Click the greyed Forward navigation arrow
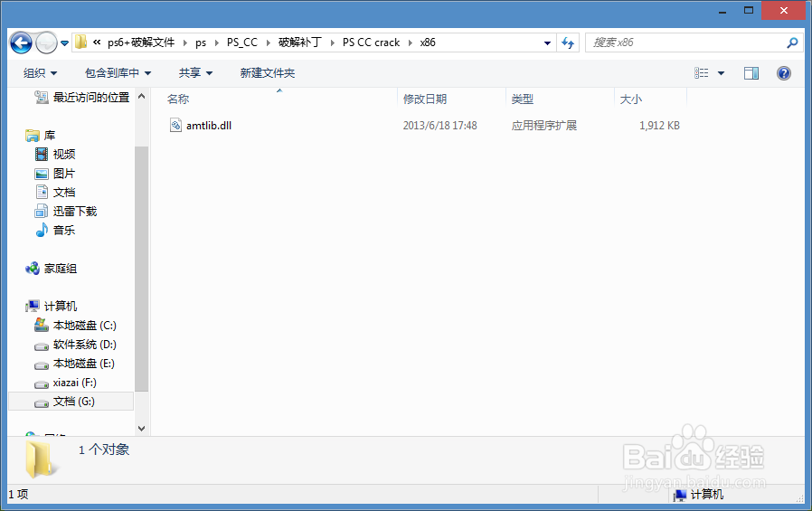 [x=46, y=43]
